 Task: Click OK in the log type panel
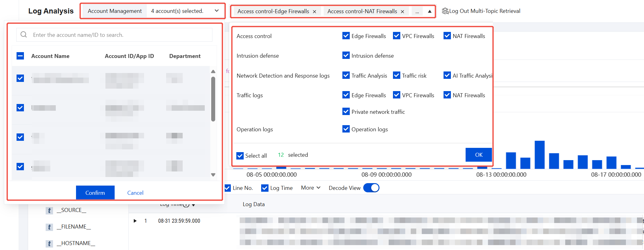tap(478, 155)
